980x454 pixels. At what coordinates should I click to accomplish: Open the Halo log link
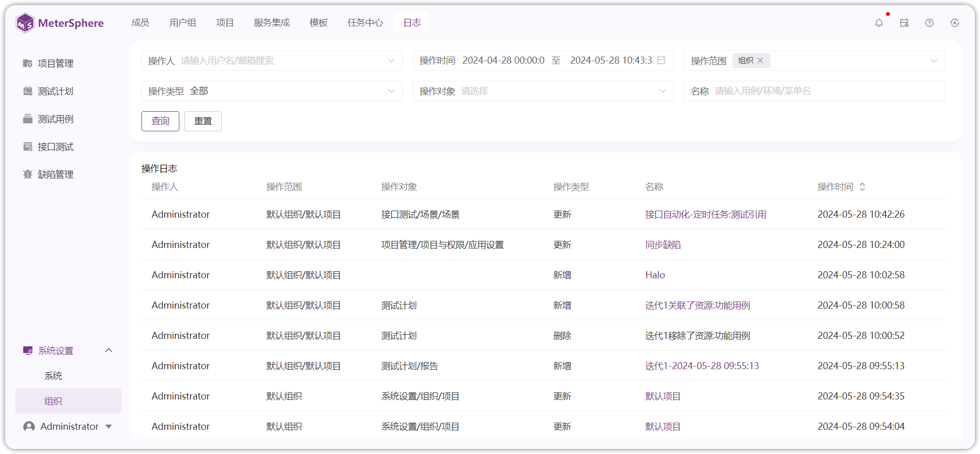(655, 275)
